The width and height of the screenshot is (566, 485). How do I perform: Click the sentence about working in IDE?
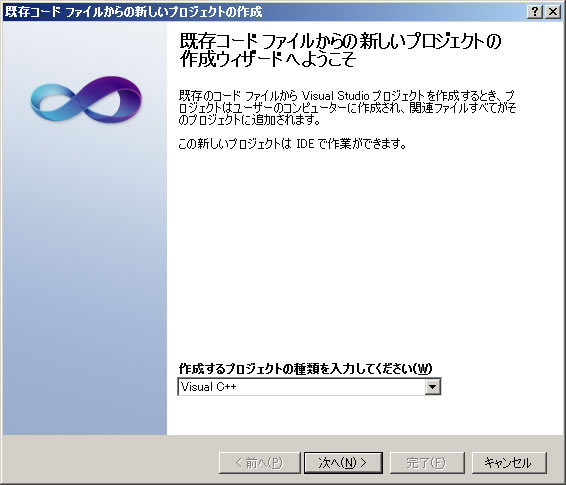point(292,144)
